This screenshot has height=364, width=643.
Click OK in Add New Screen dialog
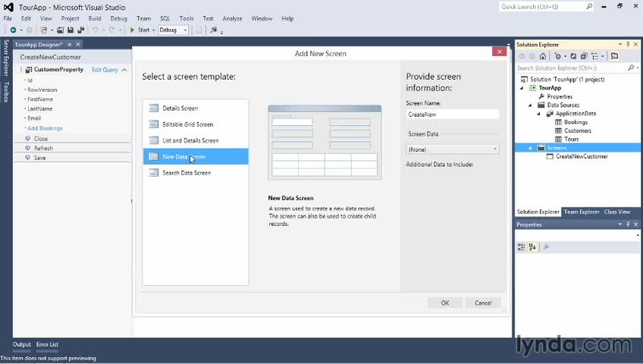click(x=445, y=303)
